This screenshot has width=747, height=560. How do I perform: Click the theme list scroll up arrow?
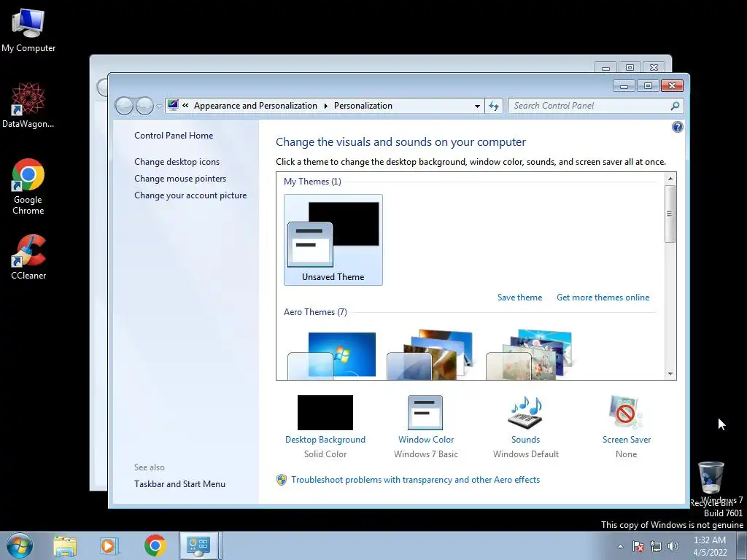(670, 179)
